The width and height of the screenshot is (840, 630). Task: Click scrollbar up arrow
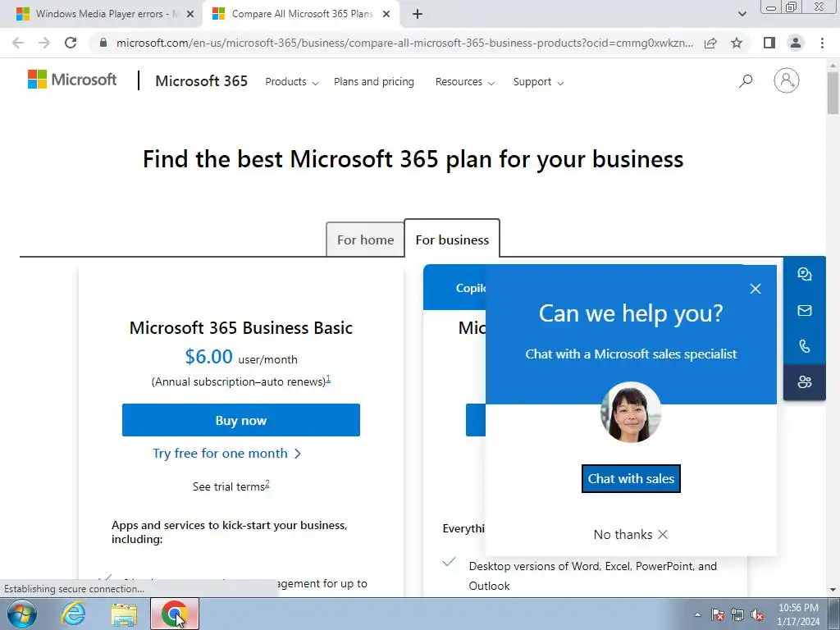(833, 64)
